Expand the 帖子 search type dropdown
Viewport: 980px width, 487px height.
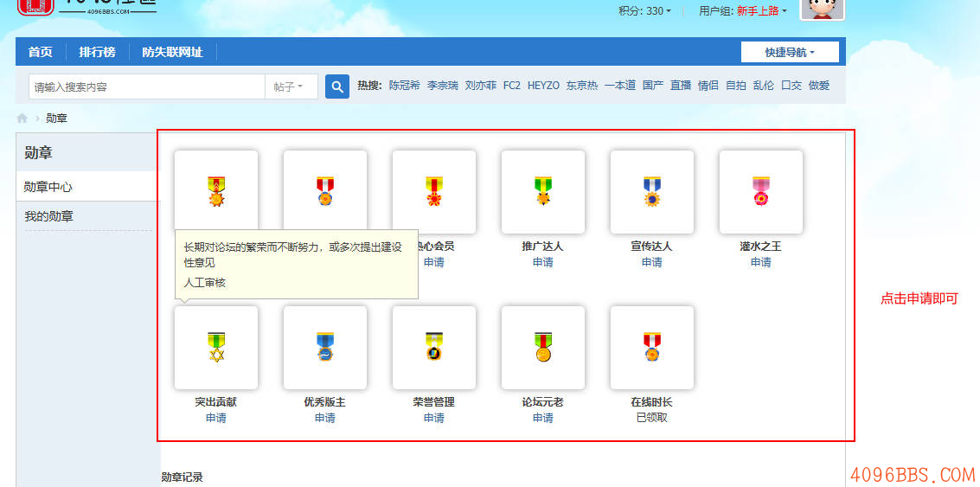[289, 87]
